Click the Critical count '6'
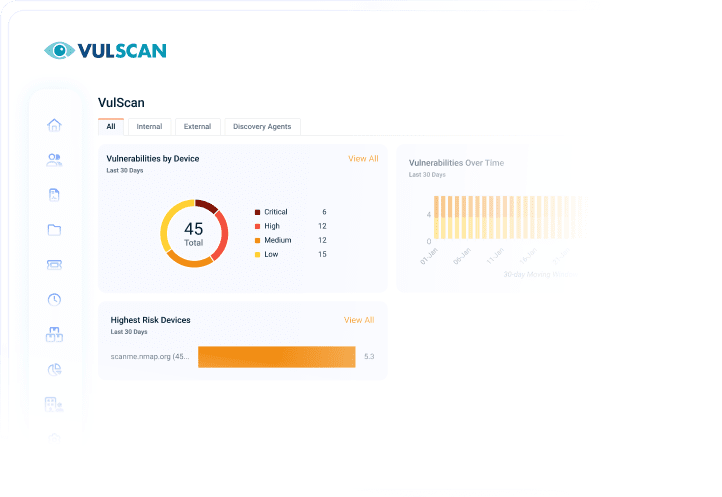The width and height of the screenshot is (722, 497). click(324, 212)
